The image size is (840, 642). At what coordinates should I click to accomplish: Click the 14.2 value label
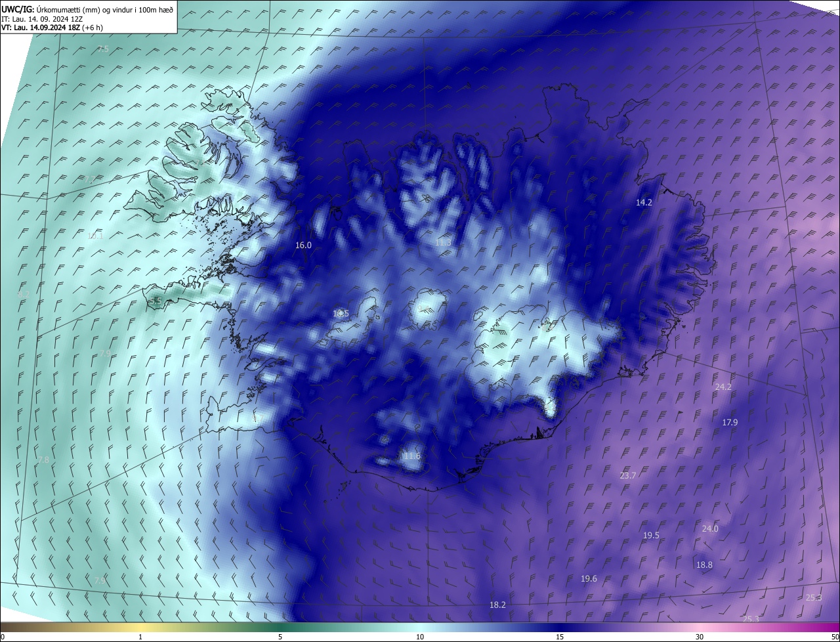pos(644,203)
